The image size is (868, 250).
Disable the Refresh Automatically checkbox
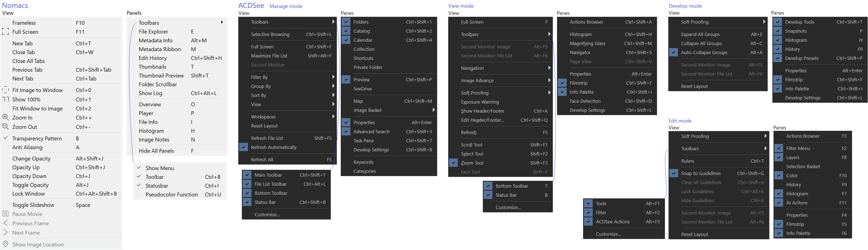pos(243,147)
